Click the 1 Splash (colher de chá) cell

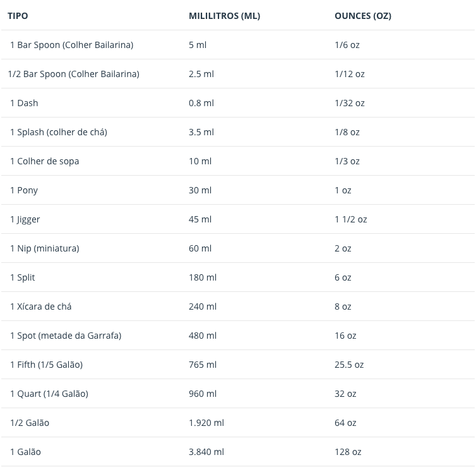pyautogui.click(x=58, y=132)
